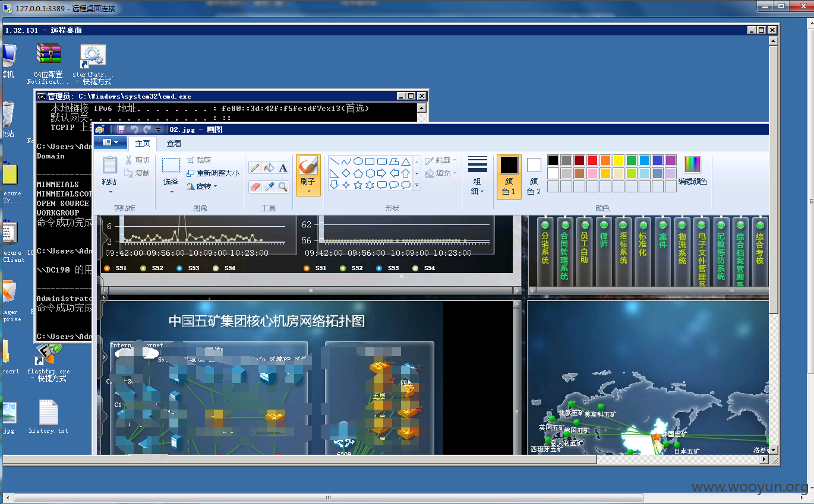Open the 粗细 line size dropdown

(478, 175)
